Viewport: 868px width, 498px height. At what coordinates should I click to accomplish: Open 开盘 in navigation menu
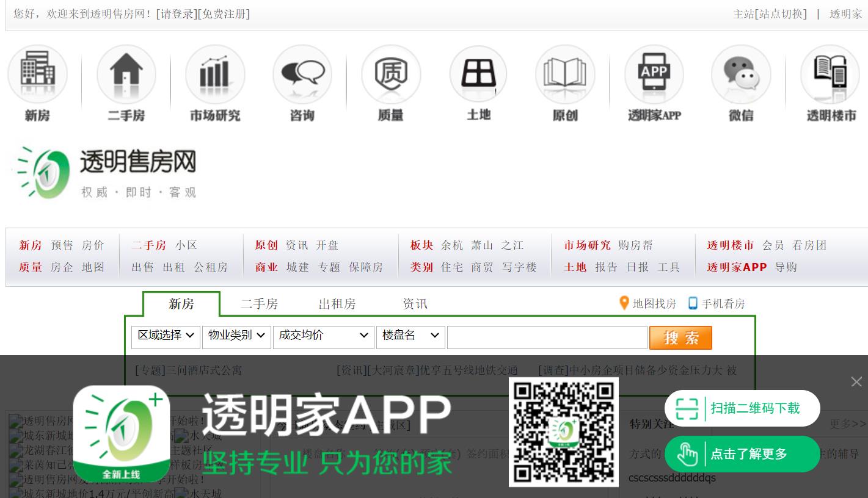coord(327,245)
